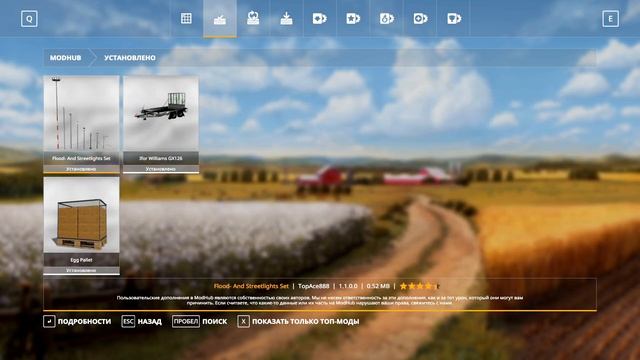
Task: Click the star rating in info bar
Action: 419,286
